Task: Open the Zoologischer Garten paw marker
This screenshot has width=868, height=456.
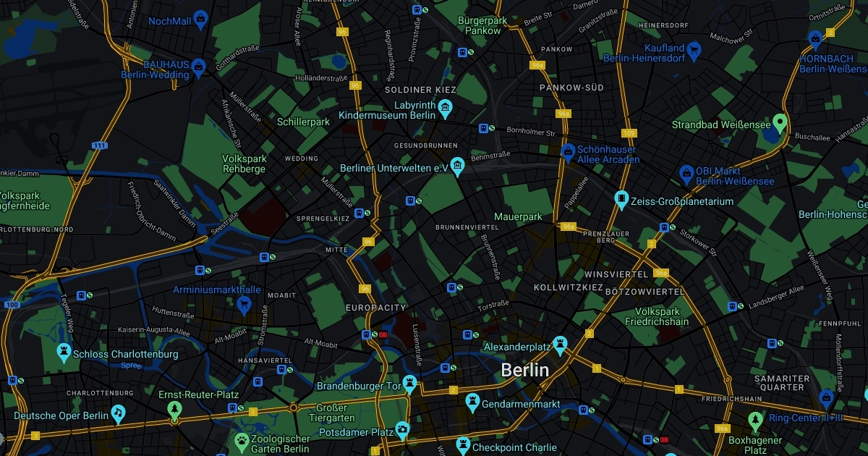Action: pyautogui.click(x=242, y=441)
